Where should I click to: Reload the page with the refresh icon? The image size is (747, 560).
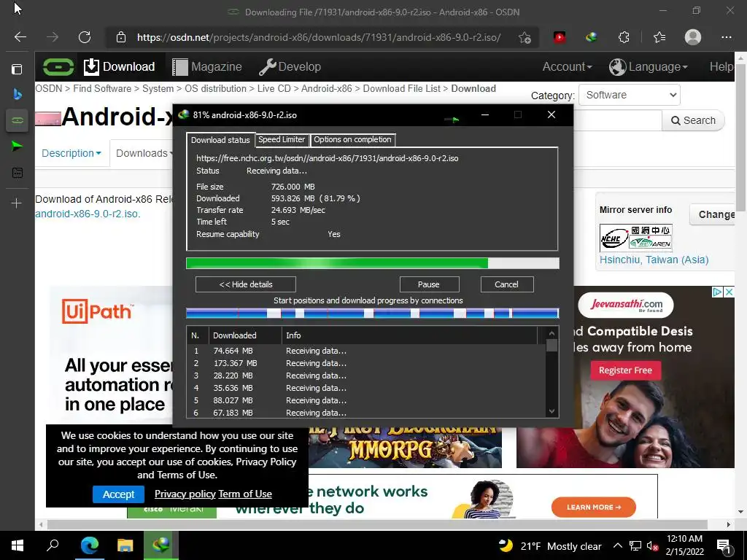85,37
